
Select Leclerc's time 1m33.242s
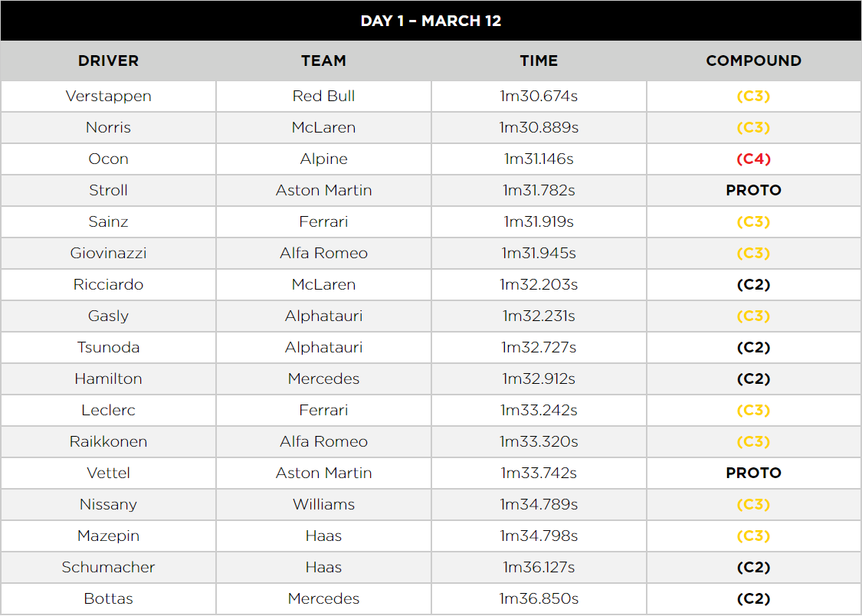tap(539, 410)
